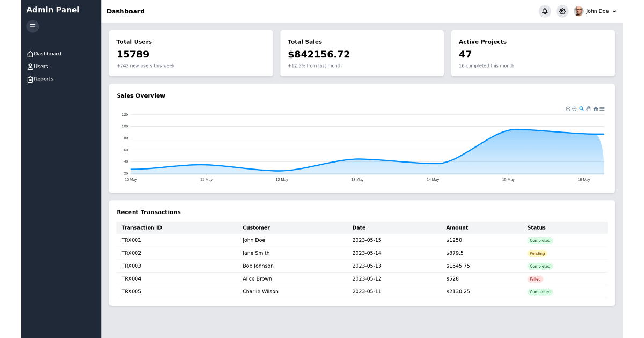644x338 pixels.
Task: Open the Users page from the sidebar
Action: click(40, 67)
